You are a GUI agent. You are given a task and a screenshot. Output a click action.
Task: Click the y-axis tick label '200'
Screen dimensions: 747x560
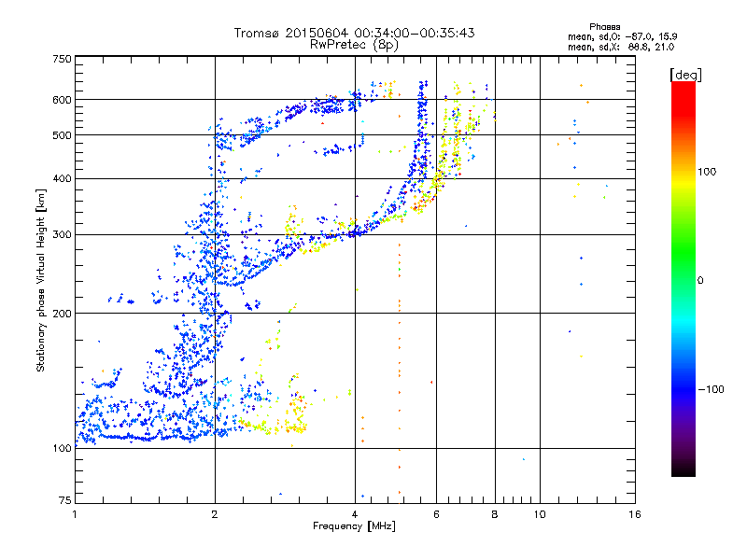pos(62,314)
